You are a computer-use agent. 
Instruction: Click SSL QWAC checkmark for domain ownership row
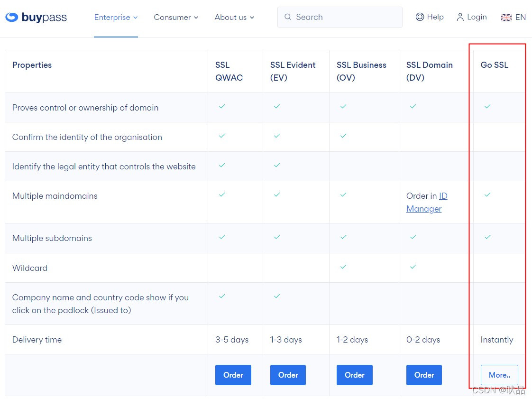[222, 106]
